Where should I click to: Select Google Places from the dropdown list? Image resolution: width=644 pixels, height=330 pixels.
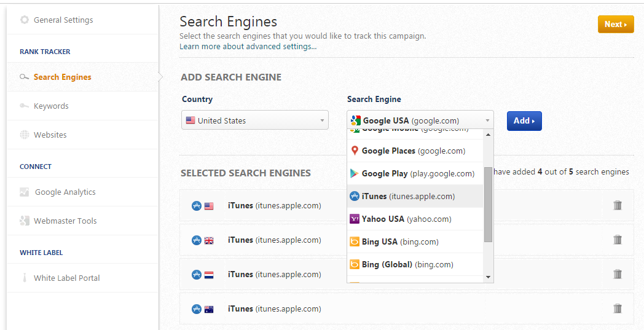click(x=413, y=151)
